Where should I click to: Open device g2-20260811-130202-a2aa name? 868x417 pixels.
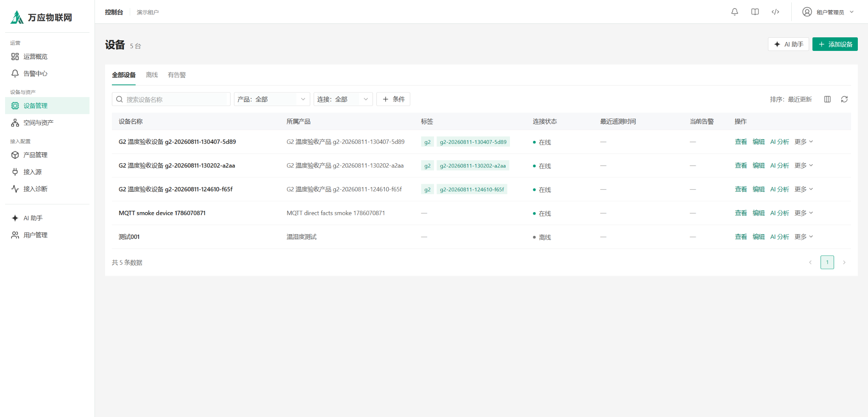tap(177, 165)
